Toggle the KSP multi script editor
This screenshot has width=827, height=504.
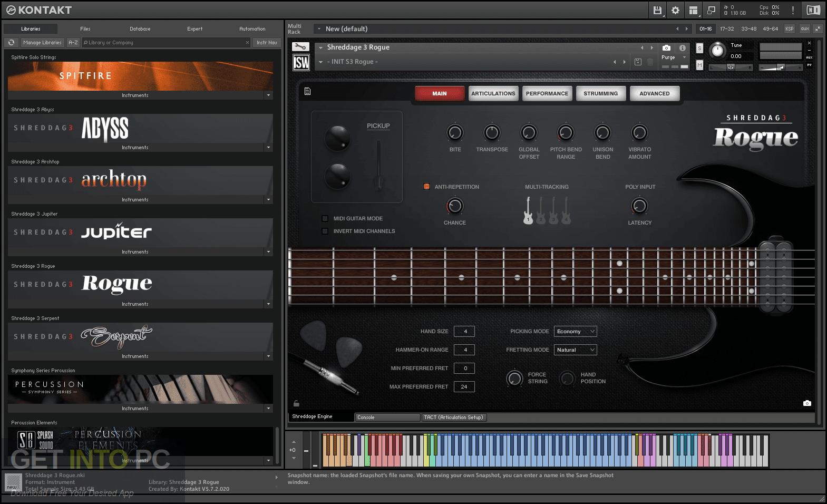click(x=789, y=28)
